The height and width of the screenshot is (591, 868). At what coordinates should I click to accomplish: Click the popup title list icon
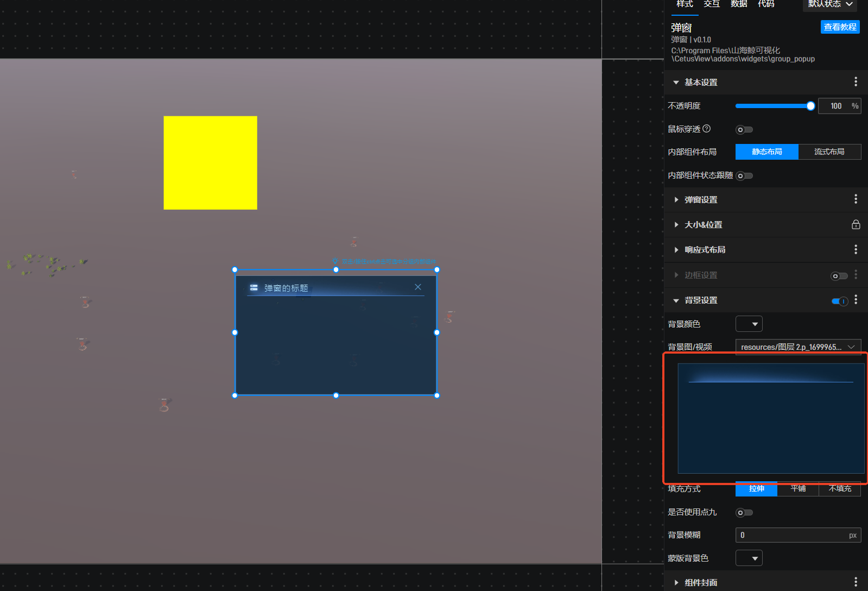(x=254, y=287)
